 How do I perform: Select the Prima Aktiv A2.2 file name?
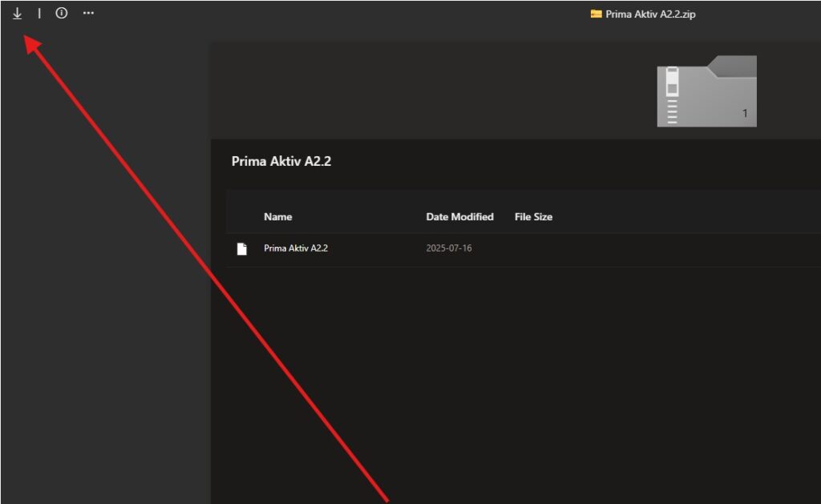296,248
